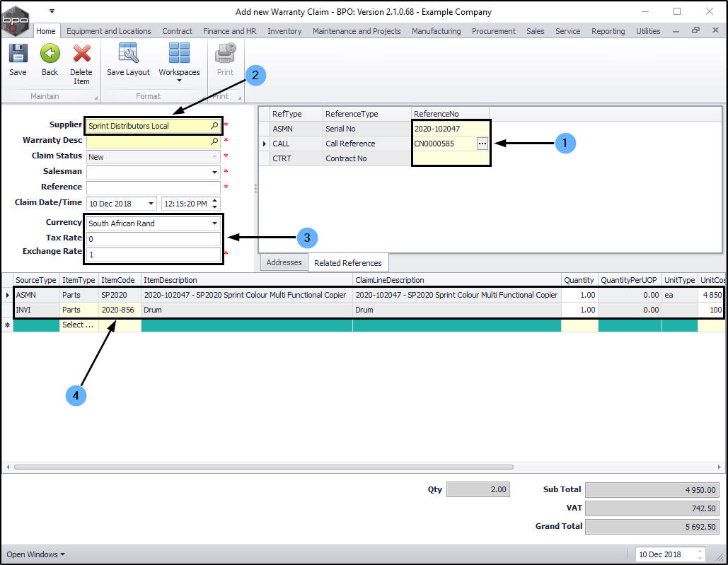Click the Save Layout icon

(x=128, y=52)
